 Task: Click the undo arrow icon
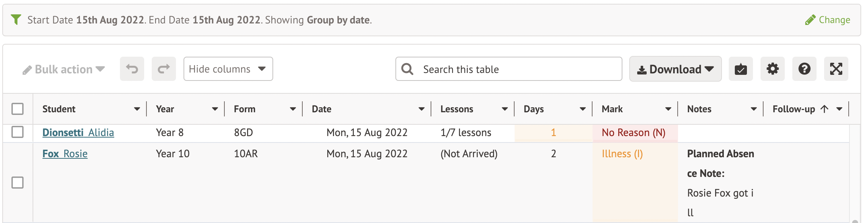click(132, 69)
